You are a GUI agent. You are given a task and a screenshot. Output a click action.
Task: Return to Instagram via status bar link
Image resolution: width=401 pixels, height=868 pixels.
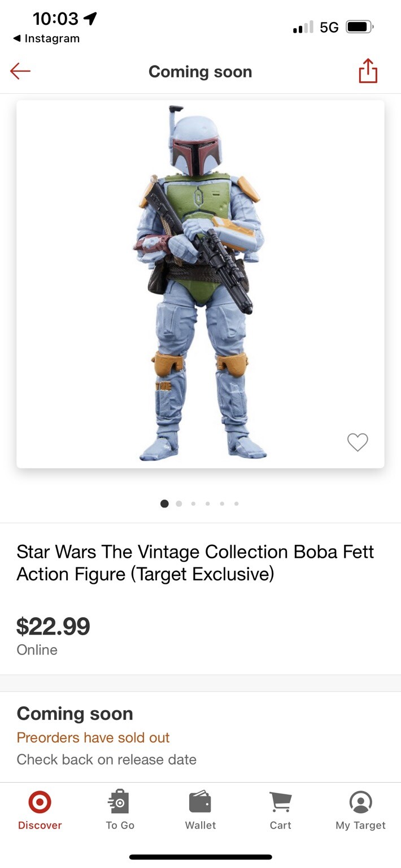coord(46,38)
